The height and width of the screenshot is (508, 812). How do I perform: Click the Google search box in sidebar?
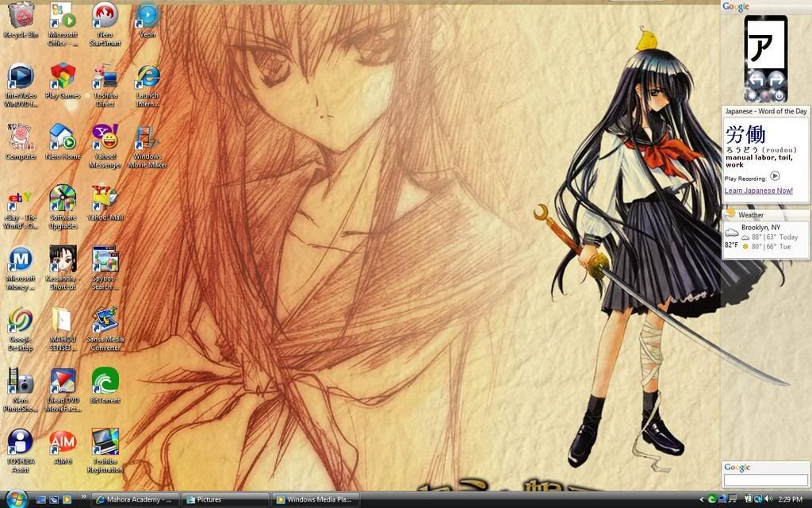(765, 480)
